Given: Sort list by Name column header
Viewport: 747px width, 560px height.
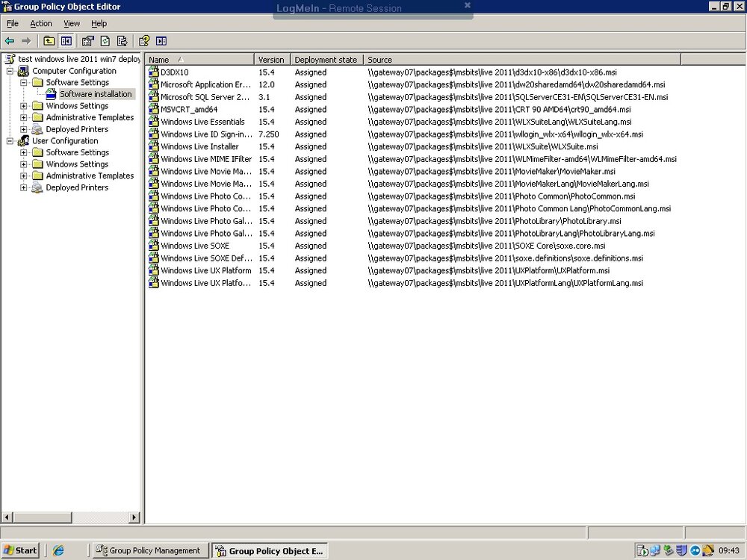Looking at the screenshot, I should click(199, 60).
